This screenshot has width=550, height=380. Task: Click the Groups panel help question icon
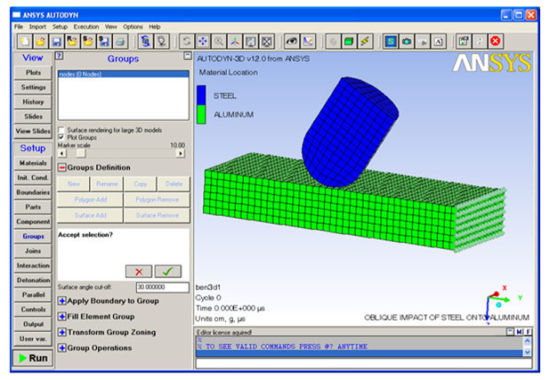pos(59,55)
